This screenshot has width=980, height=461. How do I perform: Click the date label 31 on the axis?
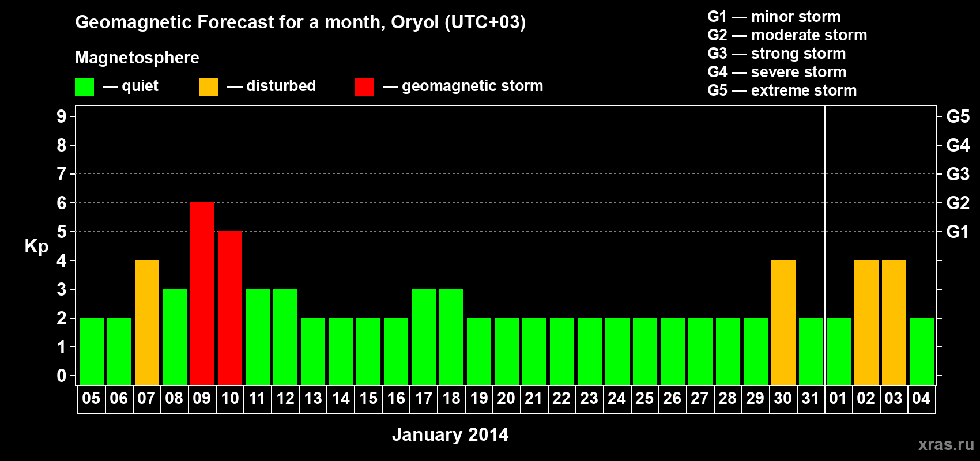coord(811,398)
